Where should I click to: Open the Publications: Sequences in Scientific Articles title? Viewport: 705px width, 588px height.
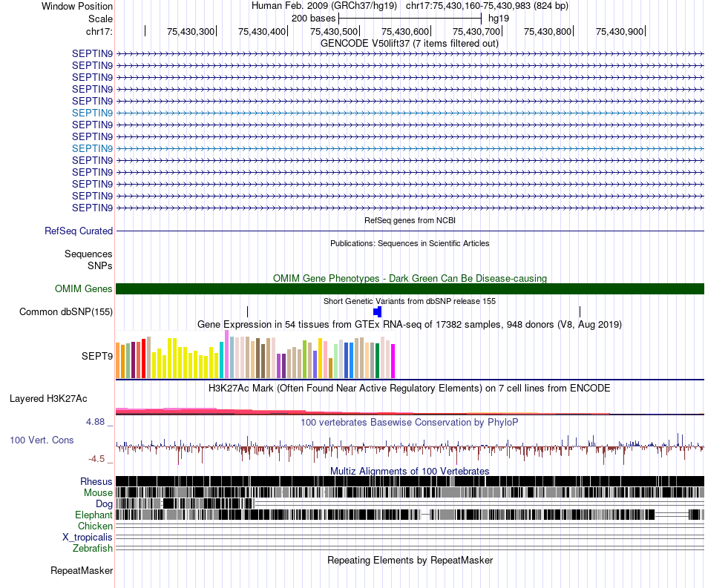(410, 243)
